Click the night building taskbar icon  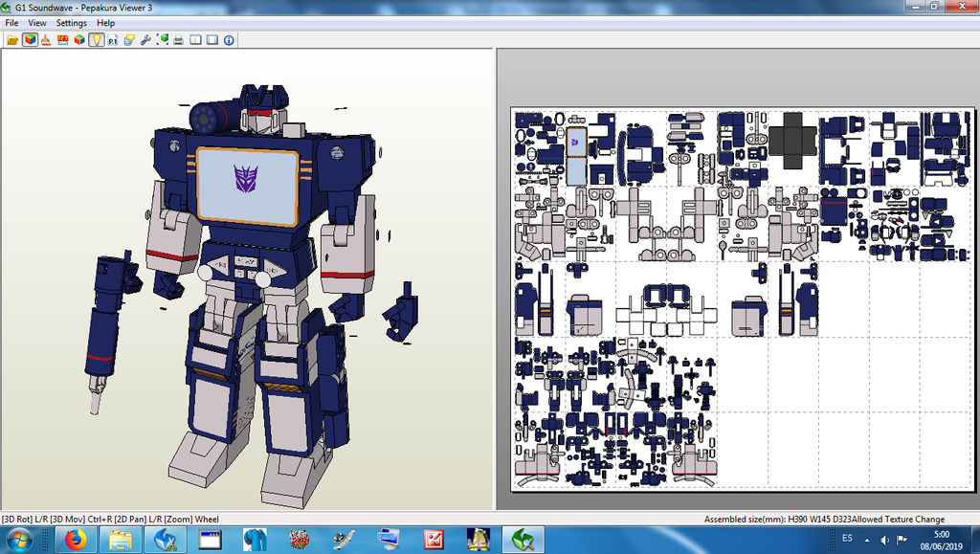[479, 540]
